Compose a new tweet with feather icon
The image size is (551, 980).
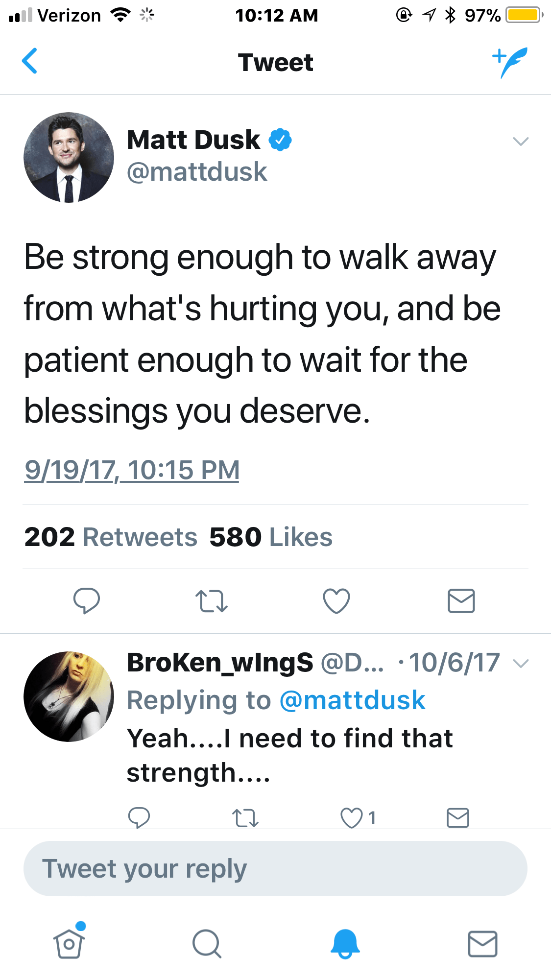(x=510, y=62)
